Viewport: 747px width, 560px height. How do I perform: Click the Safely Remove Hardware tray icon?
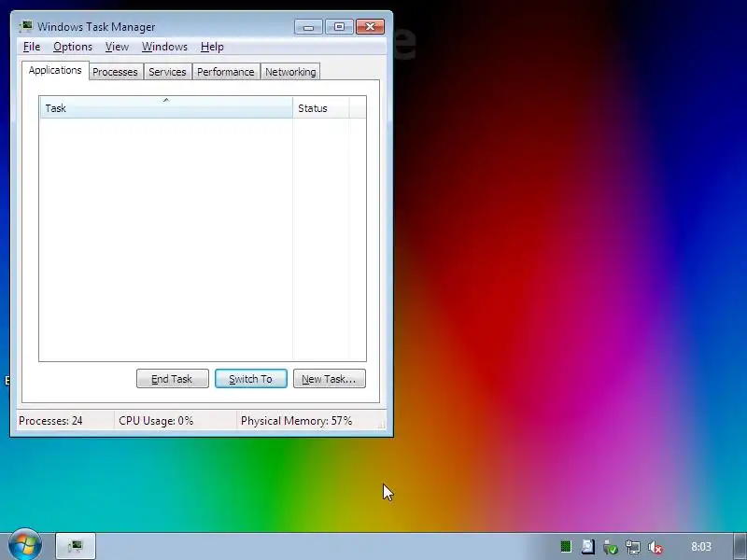611,547
